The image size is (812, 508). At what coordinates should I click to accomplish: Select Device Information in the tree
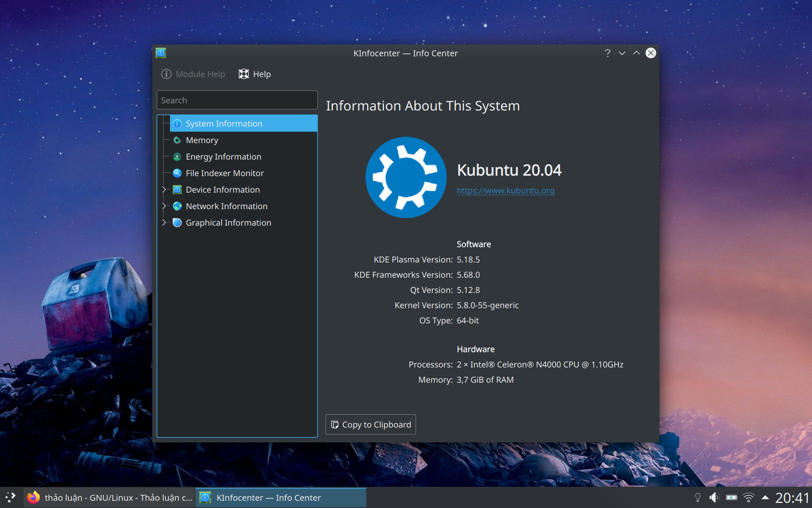pyautogui.click(x=244, y=190)
